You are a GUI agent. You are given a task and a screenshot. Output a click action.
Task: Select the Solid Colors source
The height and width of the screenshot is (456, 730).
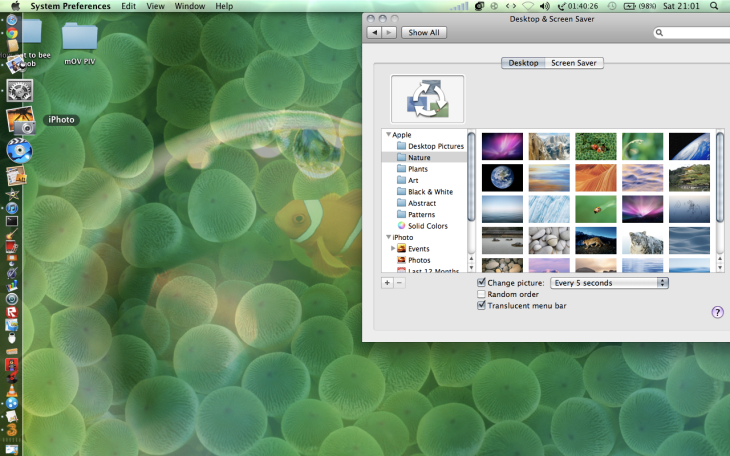pos(428,226)
